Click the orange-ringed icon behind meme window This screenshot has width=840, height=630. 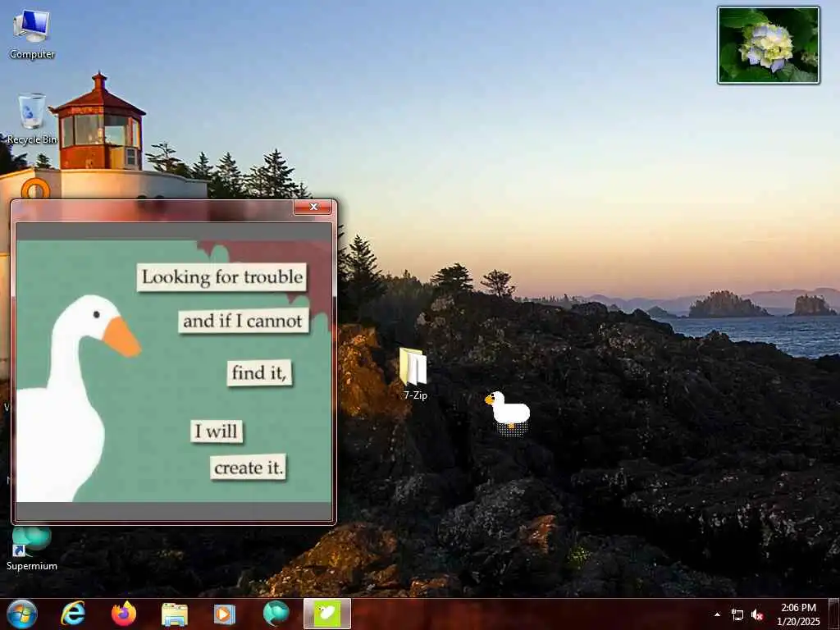pos(35,189)
